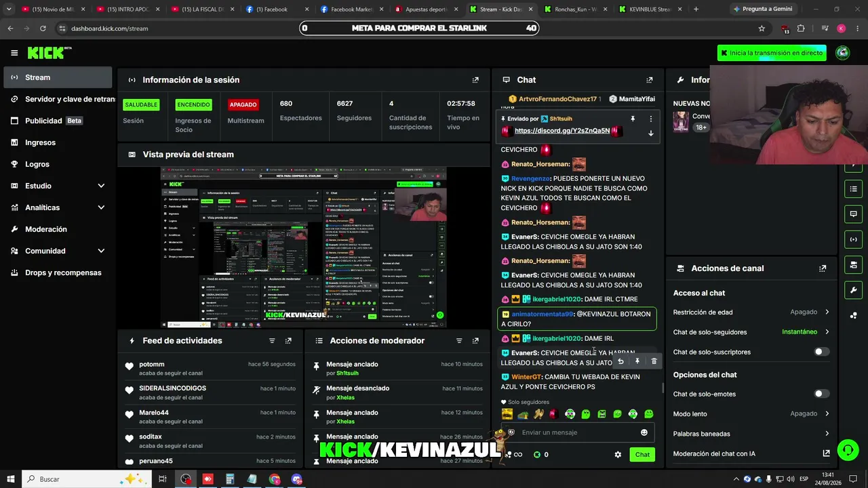This screenshot has height=488, width=868.
Task: Open Sh1tsuih profile in moderator actions
Action: click(347, 373)
